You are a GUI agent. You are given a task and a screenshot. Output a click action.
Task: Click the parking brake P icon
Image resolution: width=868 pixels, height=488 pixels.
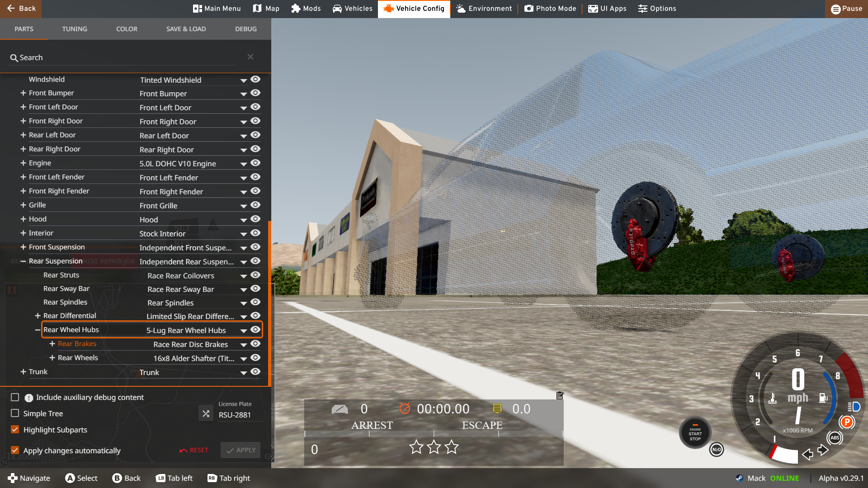pyautogui.click(x=847, y=422)
